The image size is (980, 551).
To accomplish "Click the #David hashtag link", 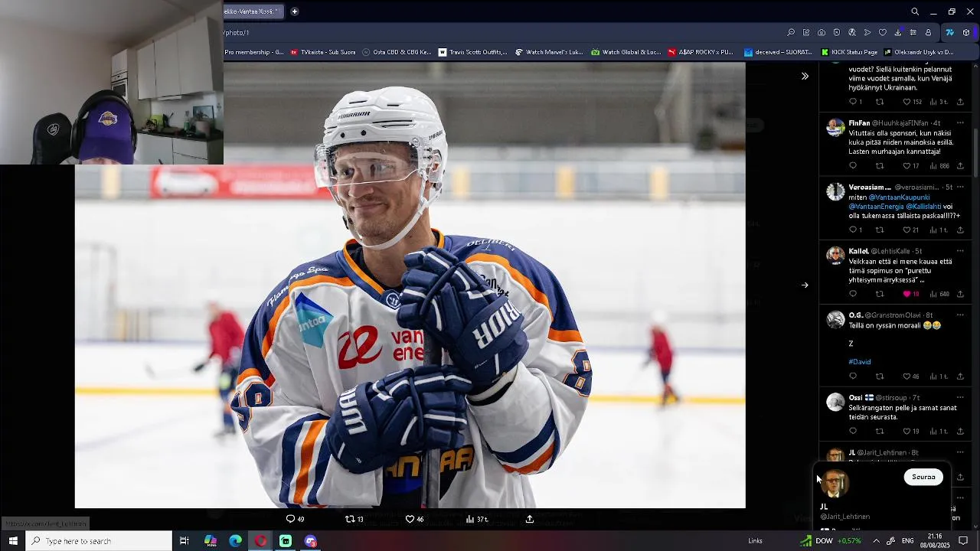I will coord(860,362).
